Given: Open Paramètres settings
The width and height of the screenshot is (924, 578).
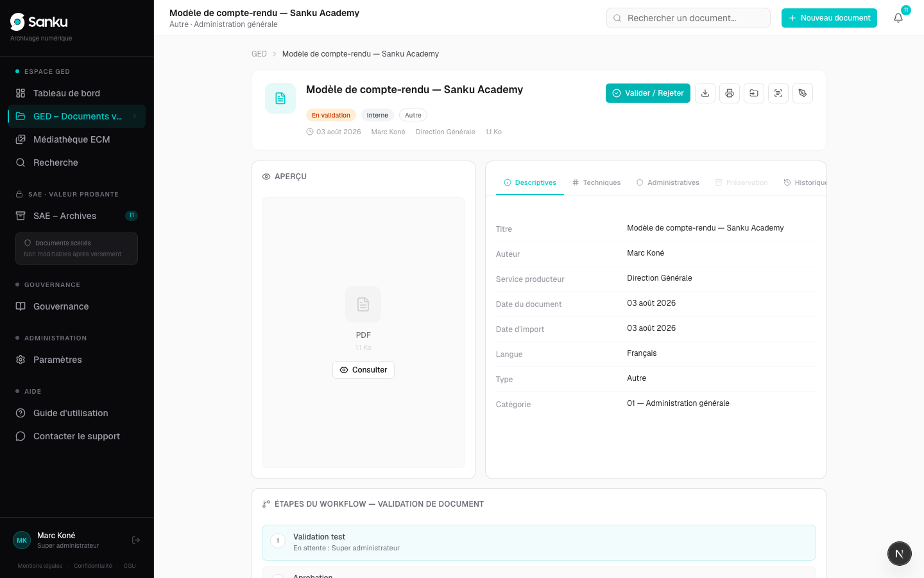Looking at the screenshot, I should point(77,360).
